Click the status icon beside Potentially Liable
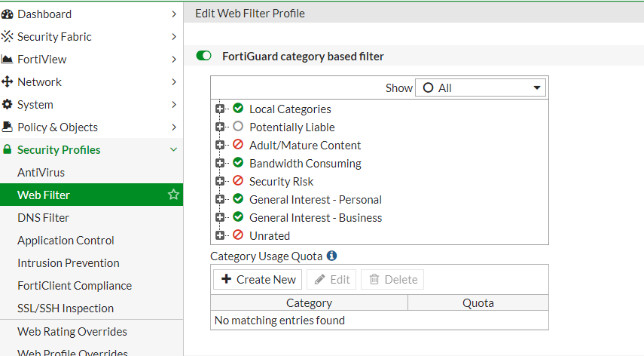The width and height of the screenshot is (644, 356). point(238,127)
